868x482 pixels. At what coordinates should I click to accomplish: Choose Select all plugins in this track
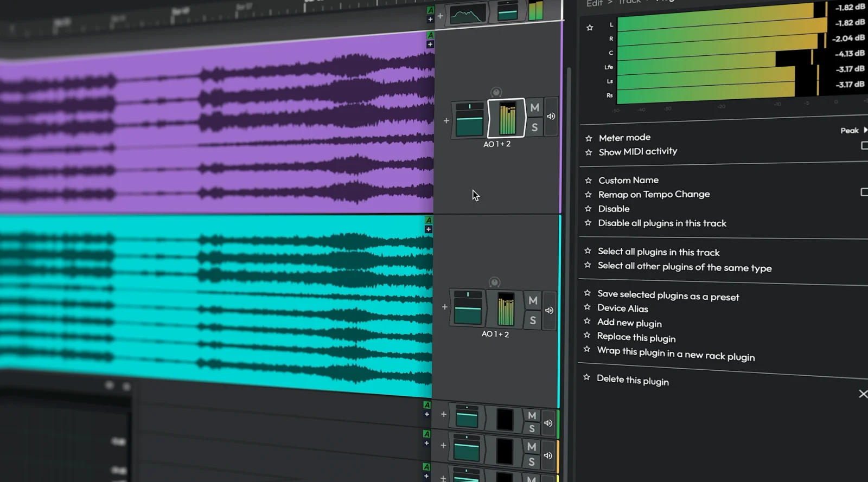659,252
